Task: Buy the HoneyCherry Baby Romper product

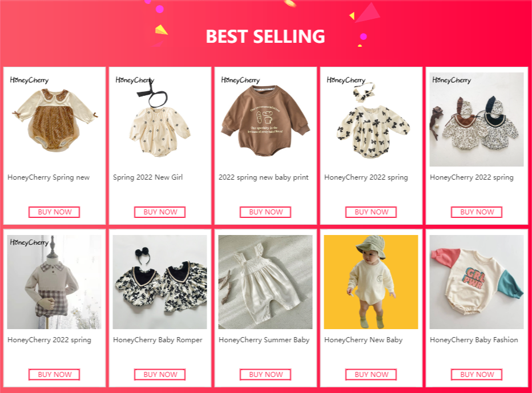Action: (160, 374)
